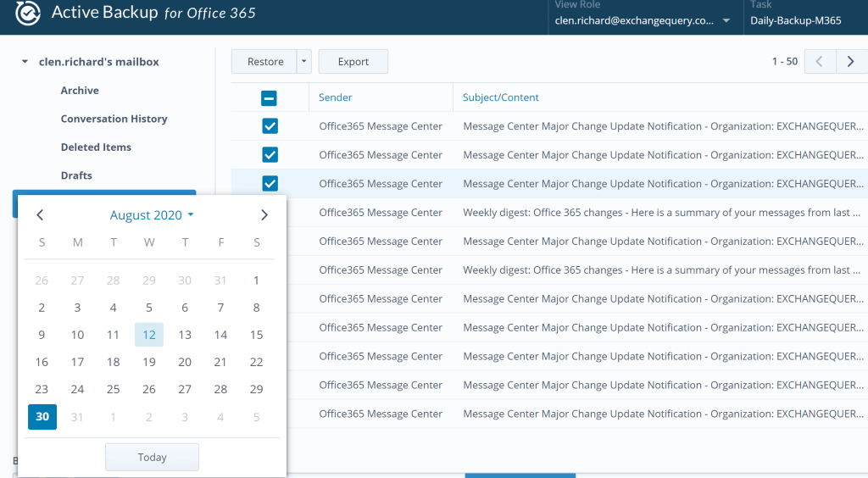Image resolution: width=868 pixels, height=478 pixels.
Task: Click the Today button in calendar
Action: [x=152, y=458]
